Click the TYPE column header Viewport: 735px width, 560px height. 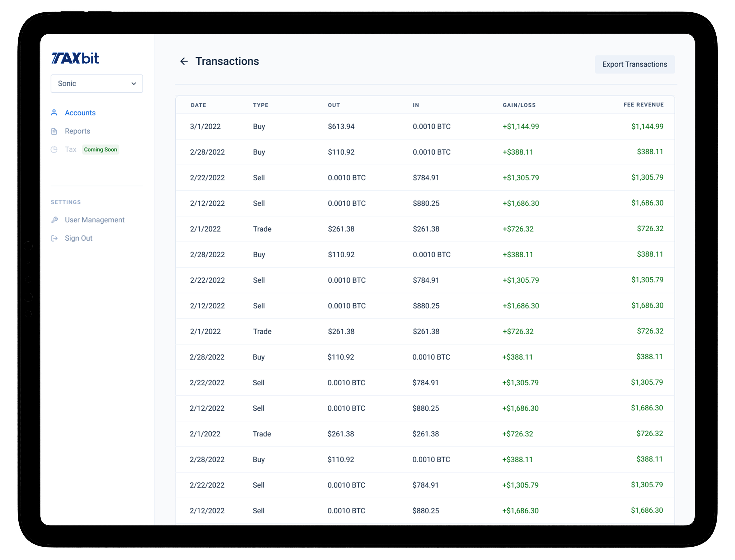point(260,105)
